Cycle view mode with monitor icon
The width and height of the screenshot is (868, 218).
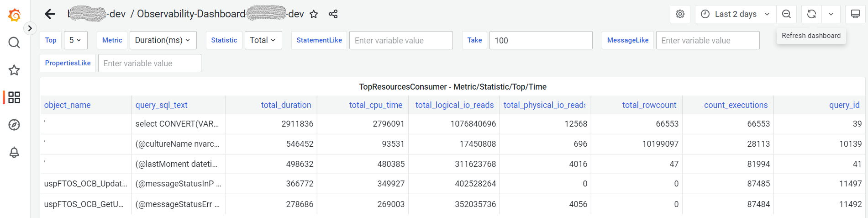click(x=855, y=14)
